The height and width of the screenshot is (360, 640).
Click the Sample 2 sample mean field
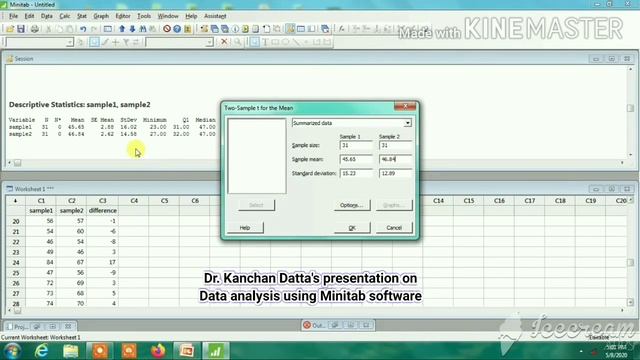click(x=395, y=159)
